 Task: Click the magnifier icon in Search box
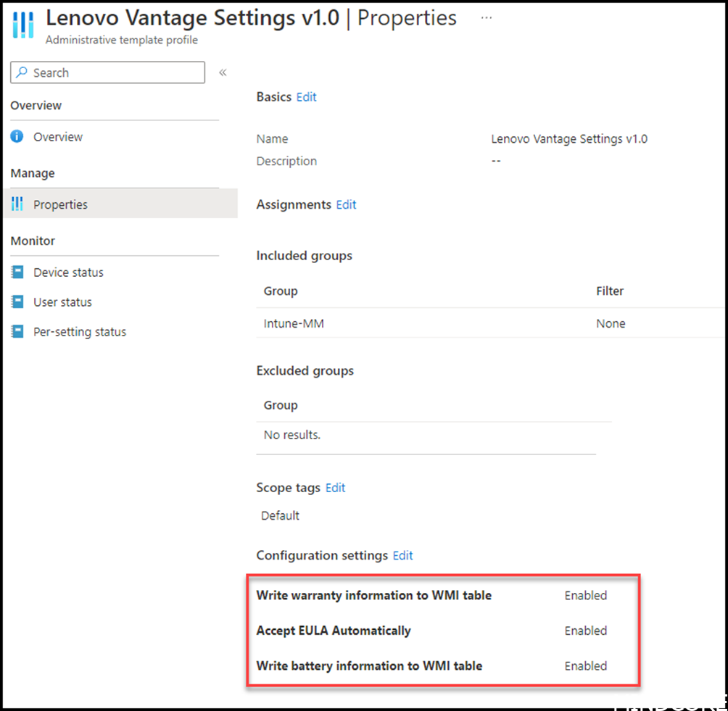(21, 72)
